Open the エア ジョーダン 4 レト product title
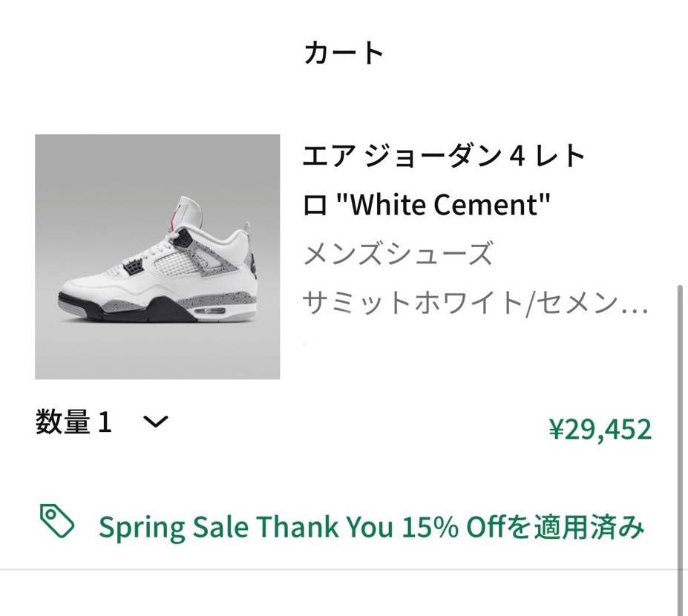 pyautogui.click(x=444, y=157)
